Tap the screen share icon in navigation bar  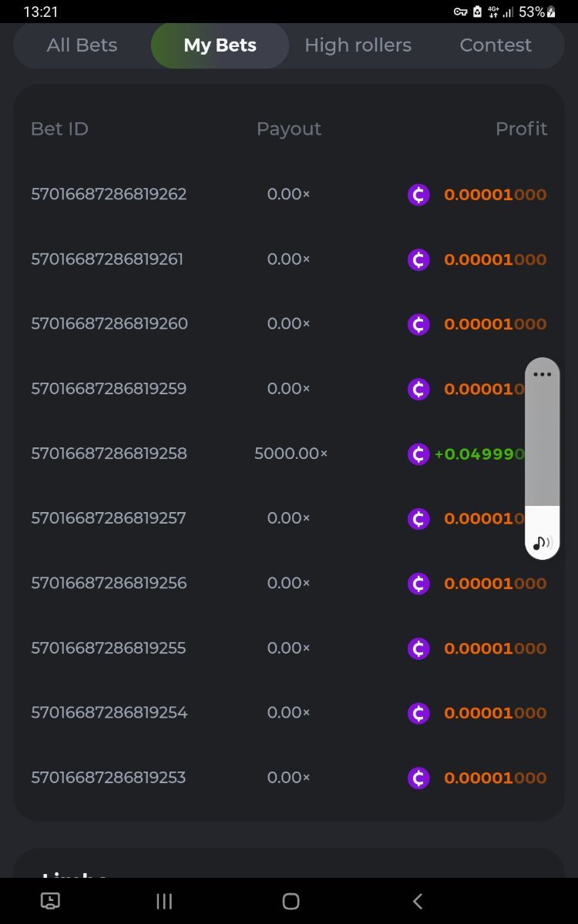pyautogui.click(x=50, y=901)
